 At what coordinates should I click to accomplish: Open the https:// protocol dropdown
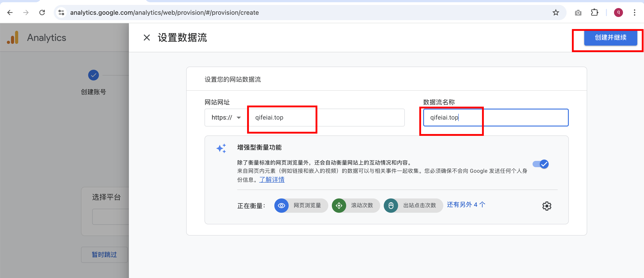[226, 117]
